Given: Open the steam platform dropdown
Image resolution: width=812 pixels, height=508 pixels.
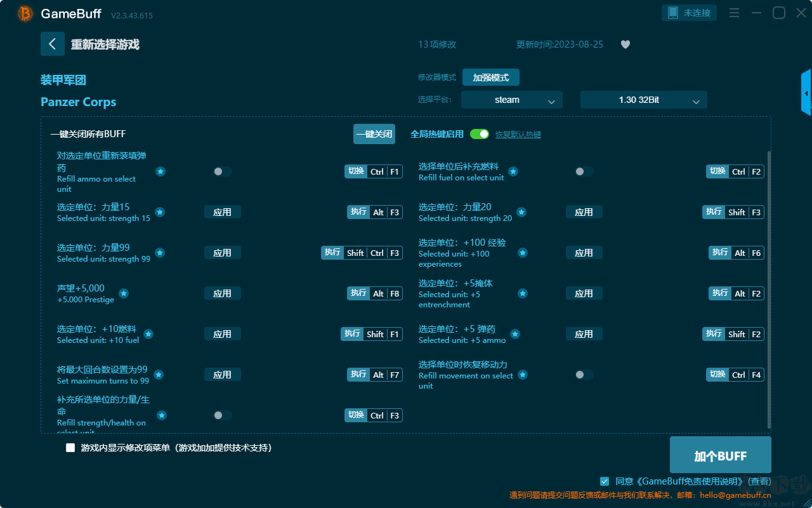Looking at the screenshot, I should [x=512, y=100].
